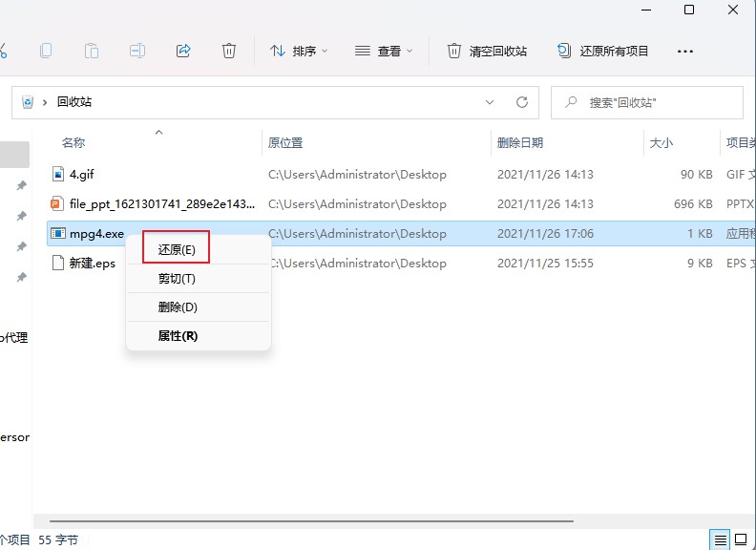This screenshot has width=756, height=550.
Task: Click the Delete trash icon in the toolbar
Action: tap(228, 51)
